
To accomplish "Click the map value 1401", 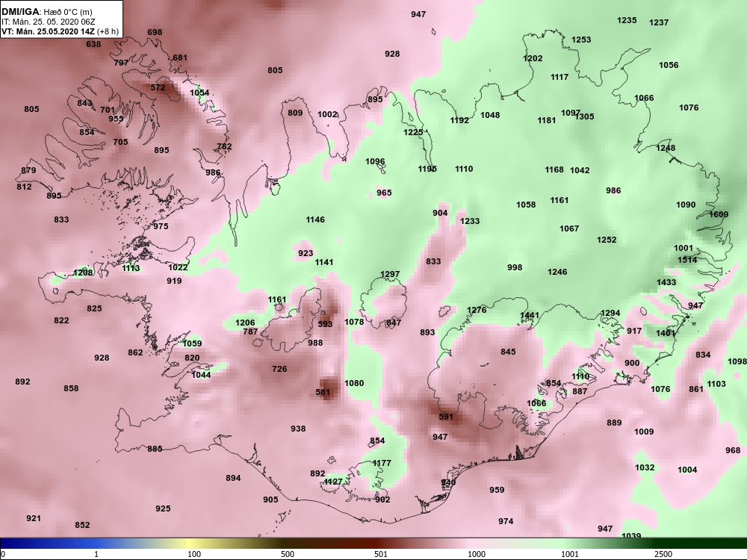I will 666,333.
